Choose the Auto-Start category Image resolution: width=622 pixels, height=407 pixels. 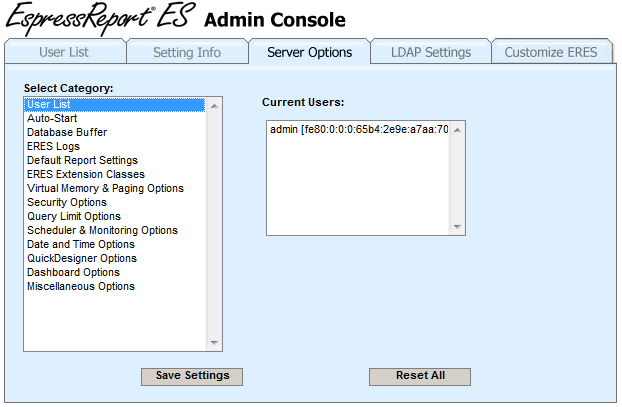115,118
